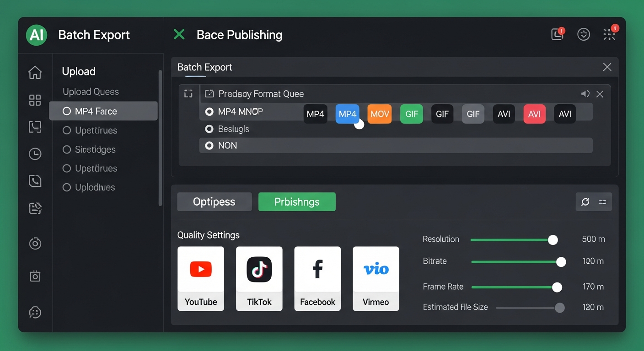This screenshot has width=644, height=351.
Task: Select the Vimeo platform tile
Action: [376, 279]
